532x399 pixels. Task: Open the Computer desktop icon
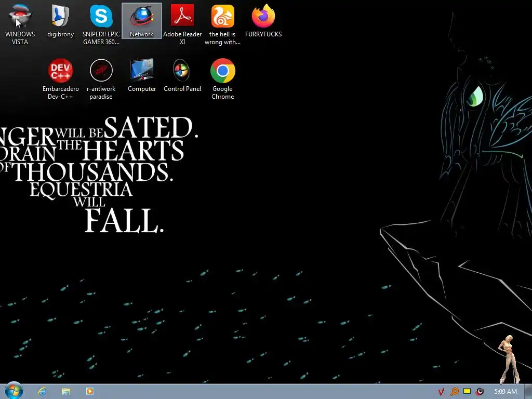142,75
